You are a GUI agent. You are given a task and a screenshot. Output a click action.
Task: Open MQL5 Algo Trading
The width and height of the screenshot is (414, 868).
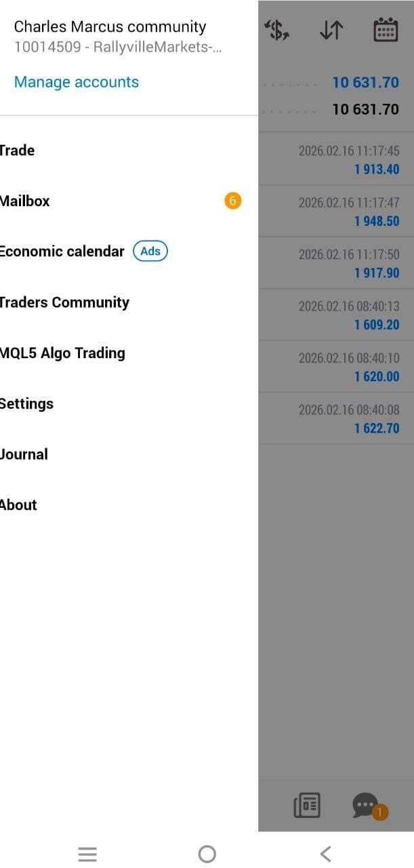coord(63,353)
